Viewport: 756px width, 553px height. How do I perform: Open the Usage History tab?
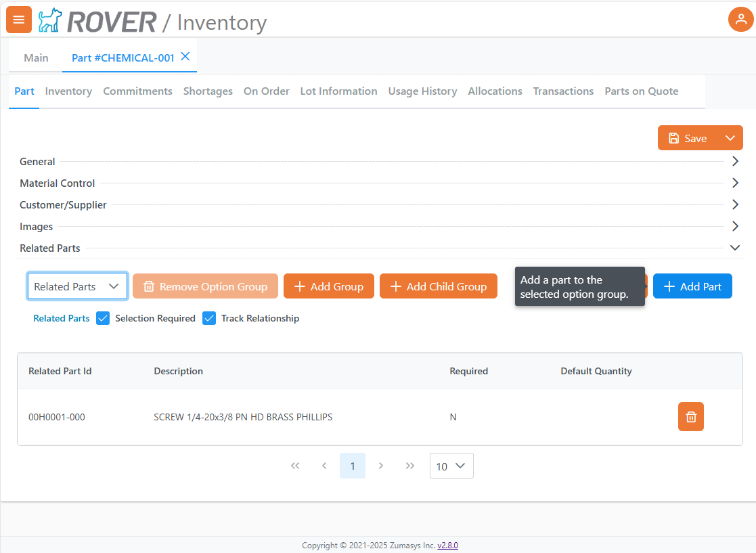point(422,91)
